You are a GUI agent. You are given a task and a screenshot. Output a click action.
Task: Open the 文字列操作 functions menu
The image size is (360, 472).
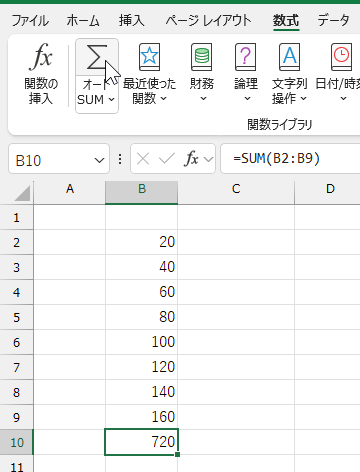[289, 74]
